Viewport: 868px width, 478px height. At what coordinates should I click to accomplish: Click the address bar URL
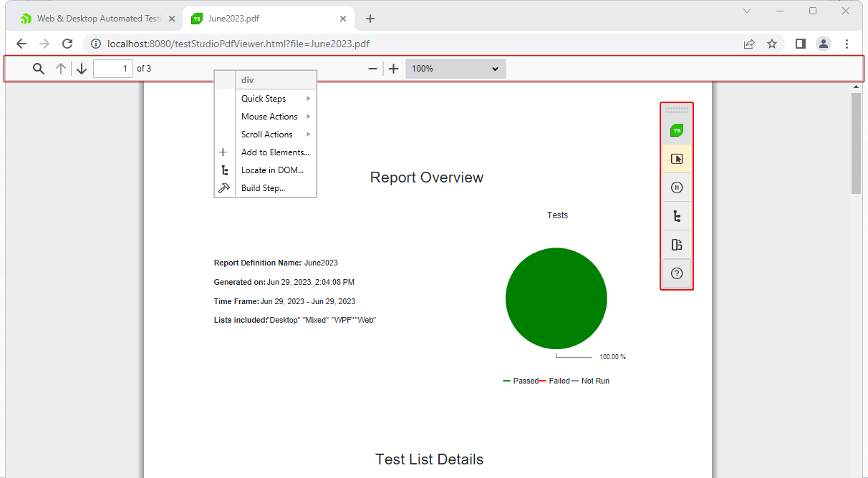pyautogui.click(x=238, y=44)
